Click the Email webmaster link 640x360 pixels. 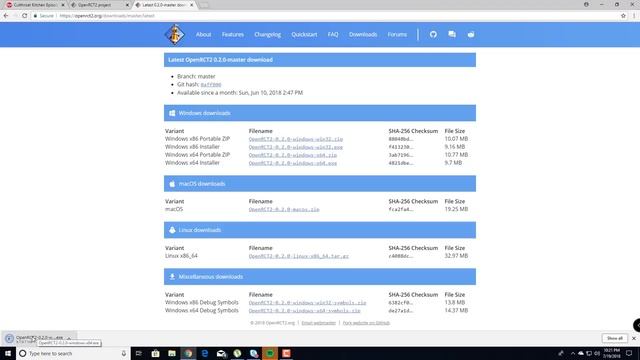coord(318,323)
